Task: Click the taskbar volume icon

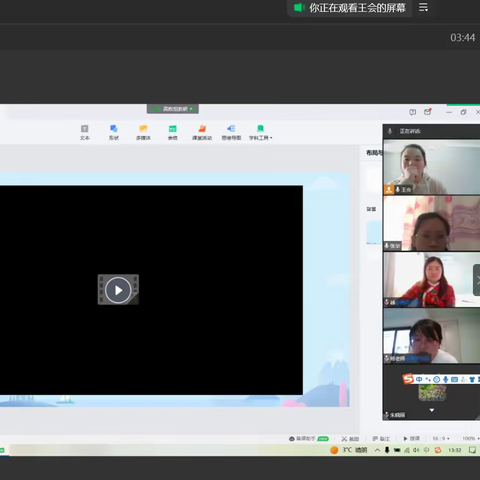Action: (416, 450)
